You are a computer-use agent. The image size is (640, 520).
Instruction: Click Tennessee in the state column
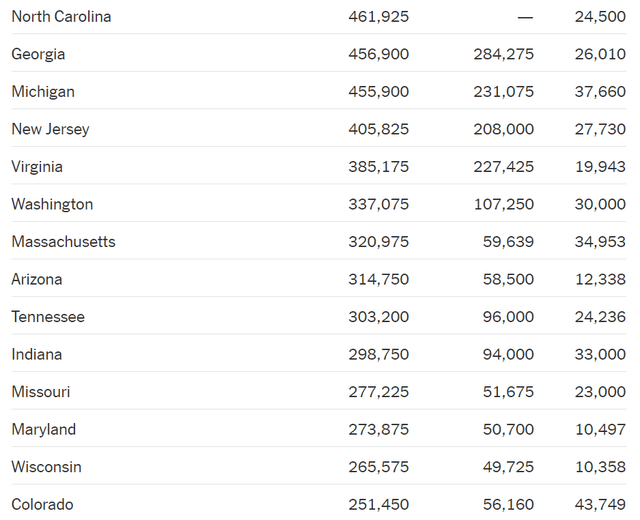(x=48, y=317)
